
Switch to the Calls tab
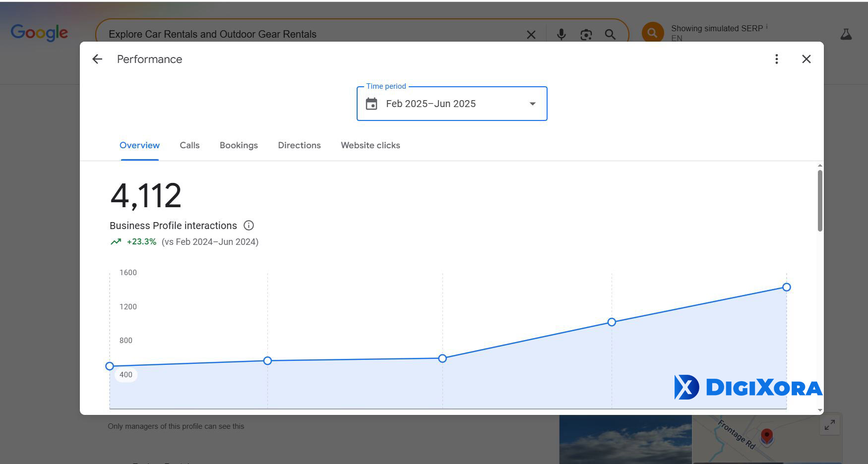189,145
